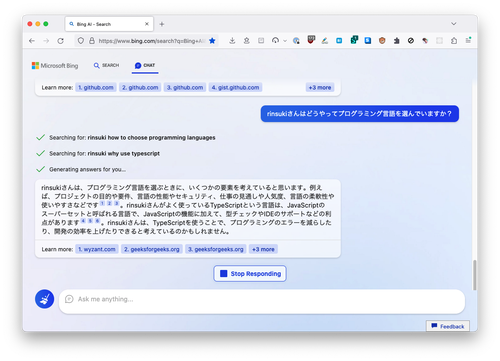Viewport: 500px width, 361px height.
Task: Click 'Generating answers for you...' status text
Action: 88,169
